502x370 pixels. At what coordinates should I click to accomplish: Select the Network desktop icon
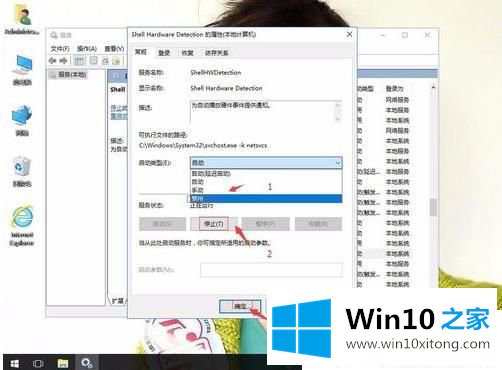click(x=22, y=121)
